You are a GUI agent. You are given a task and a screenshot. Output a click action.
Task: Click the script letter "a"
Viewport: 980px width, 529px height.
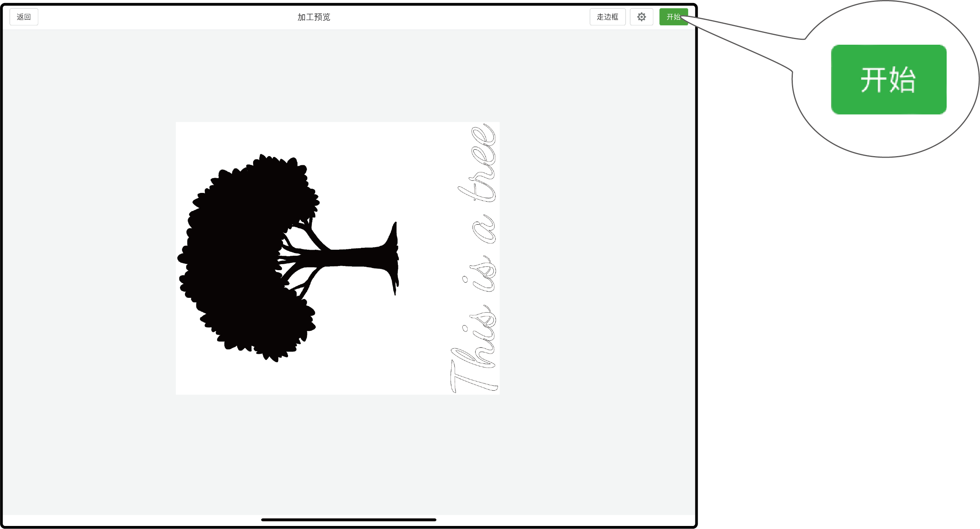(x=484, y=229)
